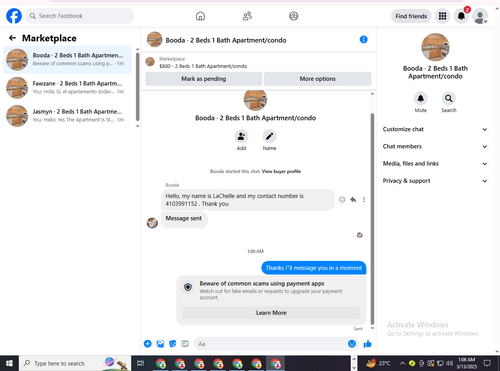The image size is (500, 371).
Task: Click the sent message 'Thanks i'll message you'
Action: point(314,268)
